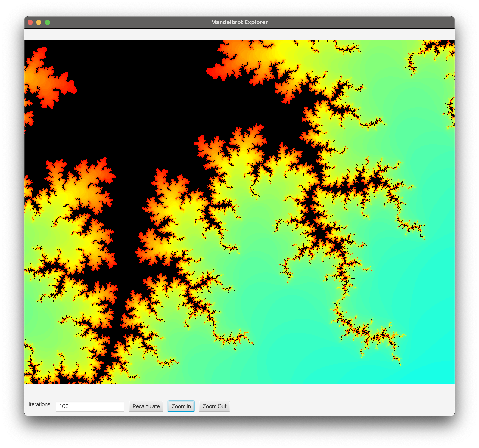Click rounded red bulb tip of top-center cluster
479x448 pixels.
[x=212, y=72]
